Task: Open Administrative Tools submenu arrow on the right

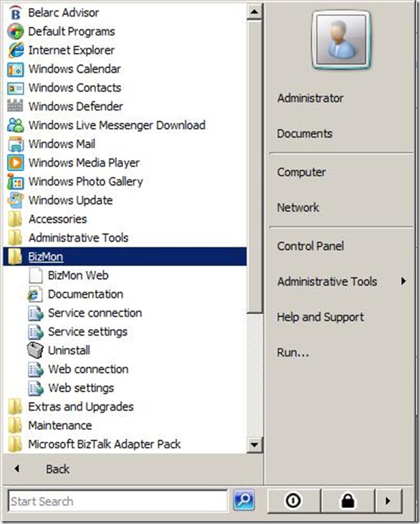Action: tap(403, 281)
